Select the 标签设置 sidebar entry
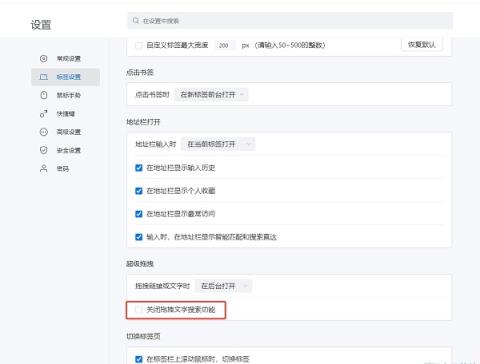The width and height of the screenshot is (480, 364). tap(65, 77)
